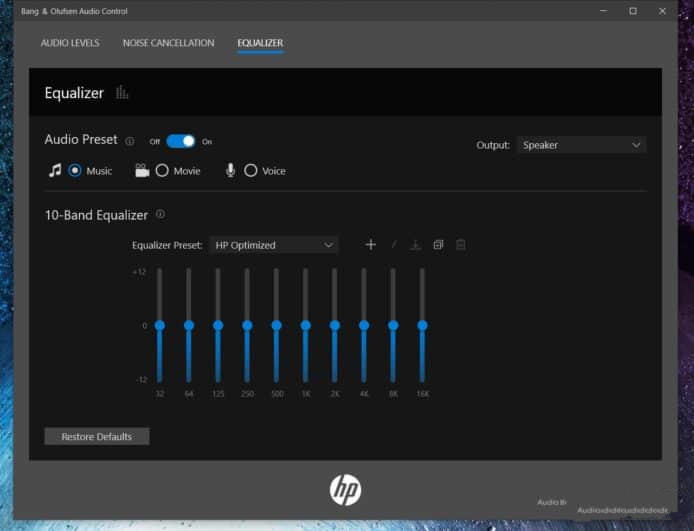Click the 10-Band Equalizer info icon
Image resolution: width=694 pixels, height=531 pixels.
160,214
